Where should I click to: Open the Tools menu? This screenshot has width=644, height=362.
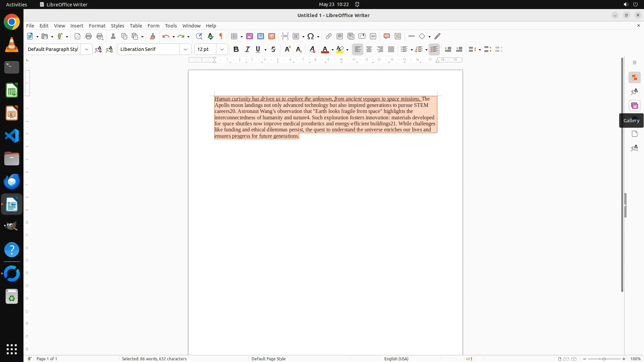point(171,26)
